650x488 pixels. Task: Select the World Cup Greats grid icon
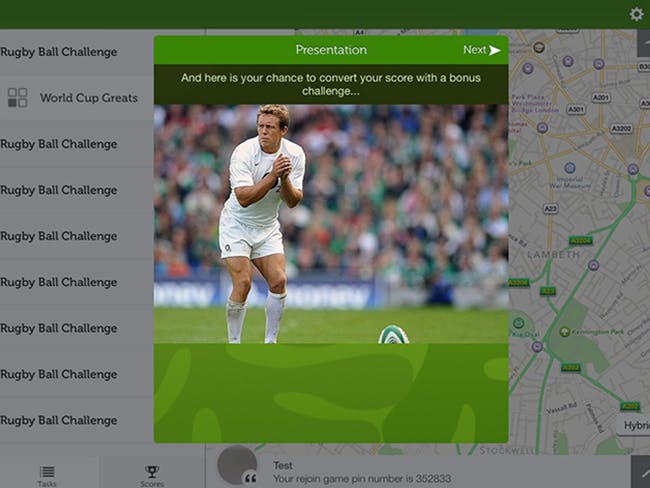17,98
